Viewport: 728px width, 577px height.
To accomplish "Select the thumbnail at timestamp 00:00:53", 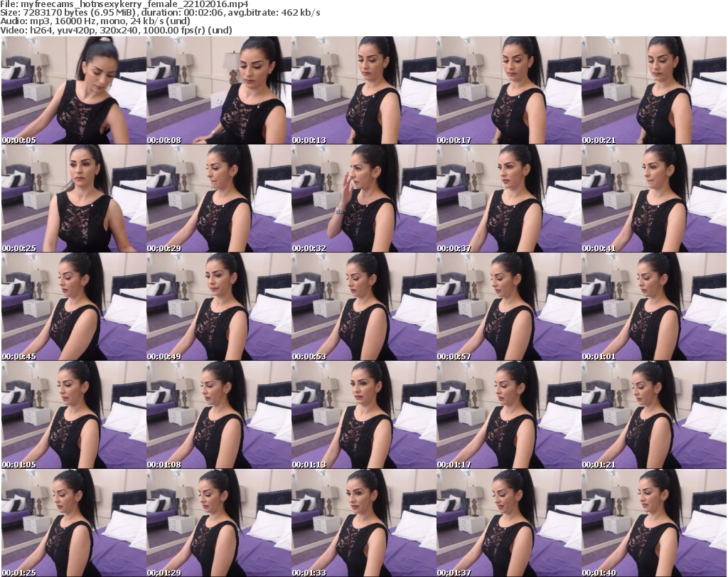I will (x=363, y=307).
